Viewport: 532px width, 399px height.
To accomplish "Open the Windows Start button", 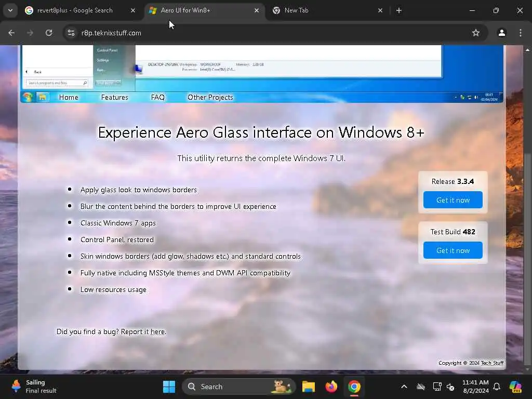I will click(x=169, y=387).
